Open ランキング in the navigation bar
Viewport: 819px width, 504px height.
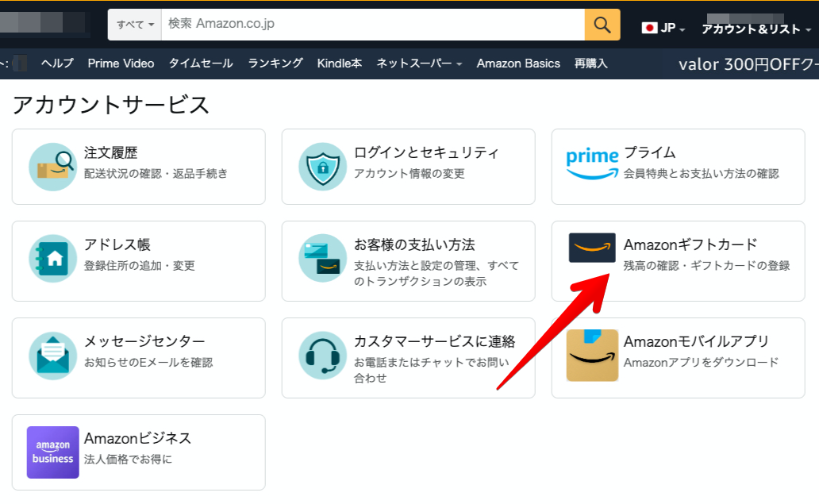click(275, 63)
